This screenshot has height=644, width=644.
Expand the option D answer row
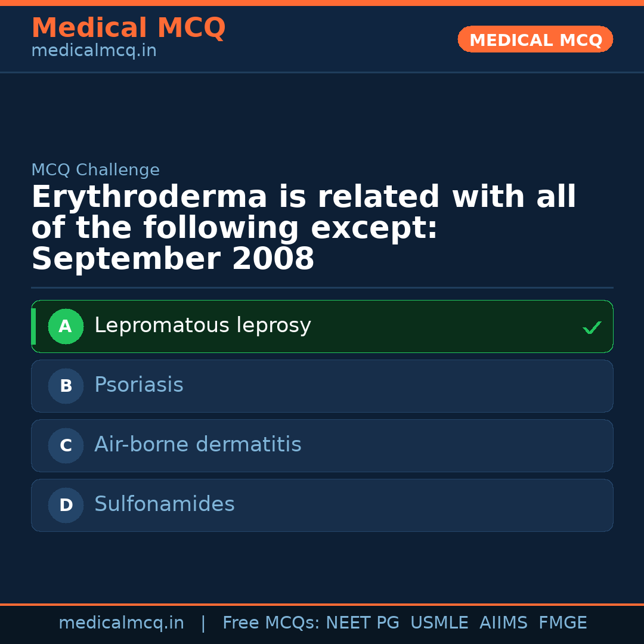pyautogui.click(x=322, y=505)
